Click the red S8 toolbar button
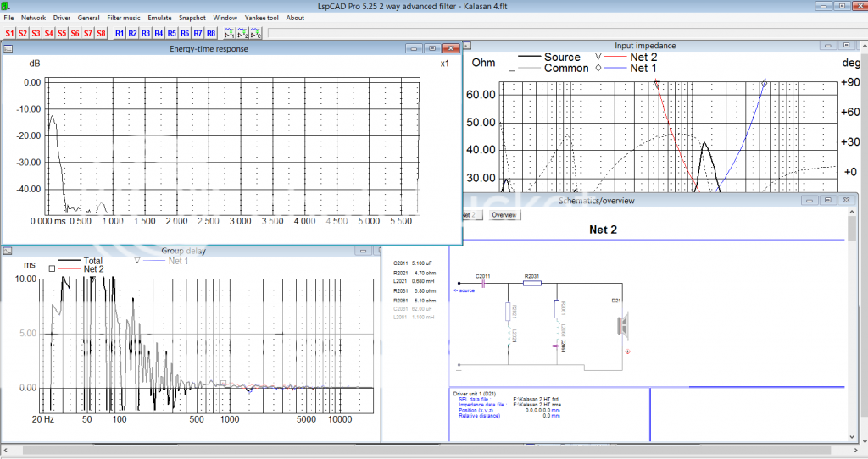The width and height of the screenshot is (868, 459). click(102, 33)
